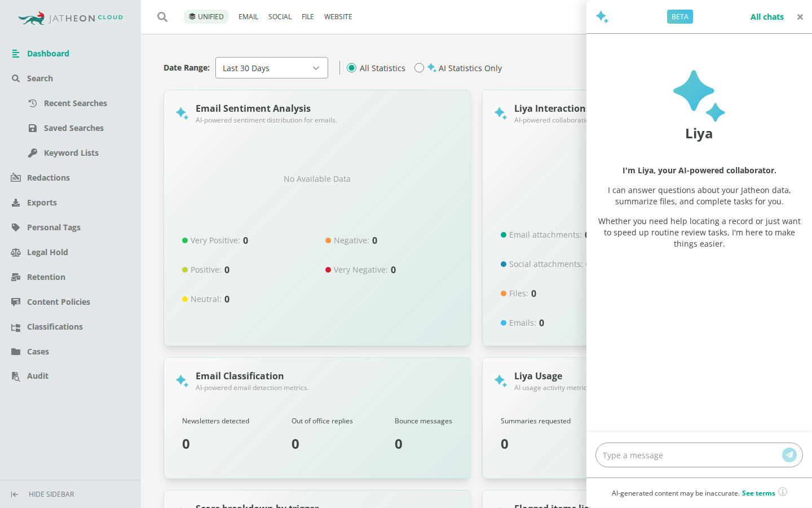Screen dimensions: 812x508
Task: Click the BETA badge in Liya panel
Action: tap(680, 17)
